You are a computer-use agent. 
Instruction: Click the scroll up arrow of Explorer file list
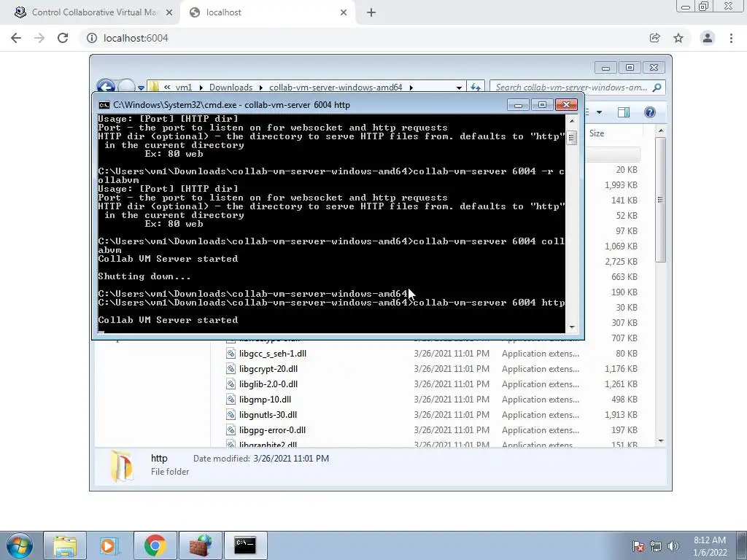click(x=661, y=131)
